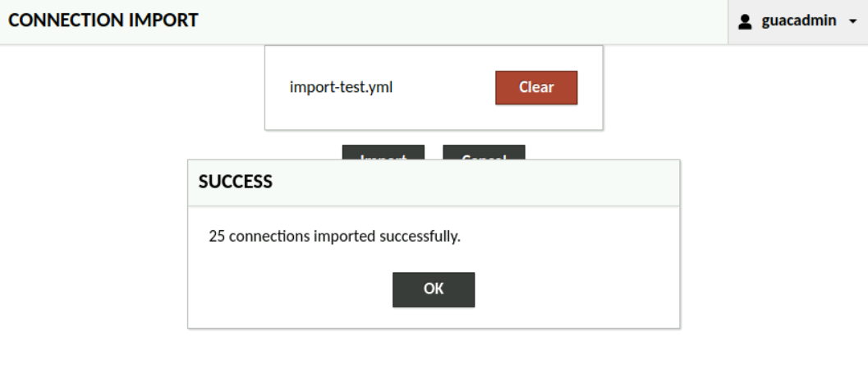The image size is (868, 365).
Task: Click the number 25 in the message
Action: (218, 236)
